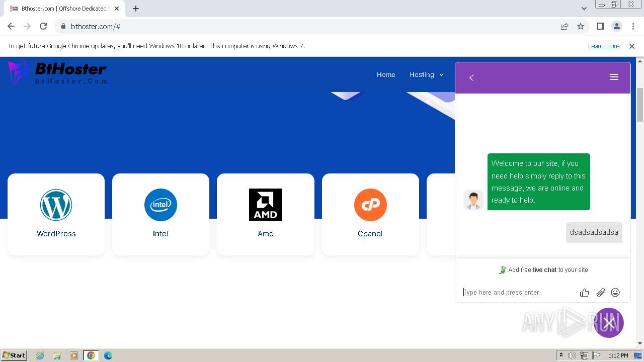Select the Bthoster.com browser tab

[64, 9]
